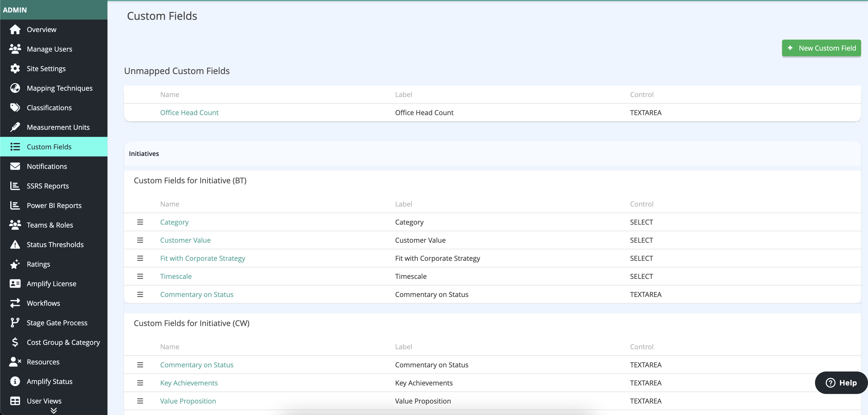Open Notifications menu item
The image size is (868, 415).
pos(53,166)
